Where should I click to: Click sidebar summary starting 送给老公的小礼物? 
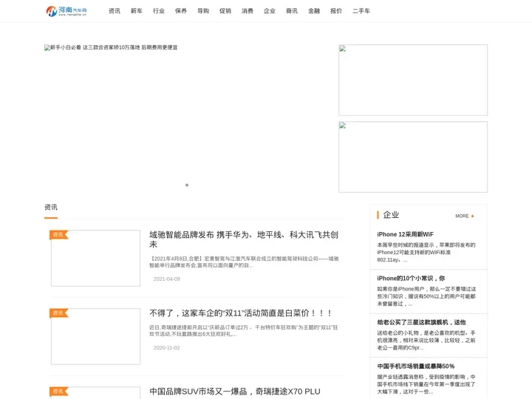(x=426, y=341)
